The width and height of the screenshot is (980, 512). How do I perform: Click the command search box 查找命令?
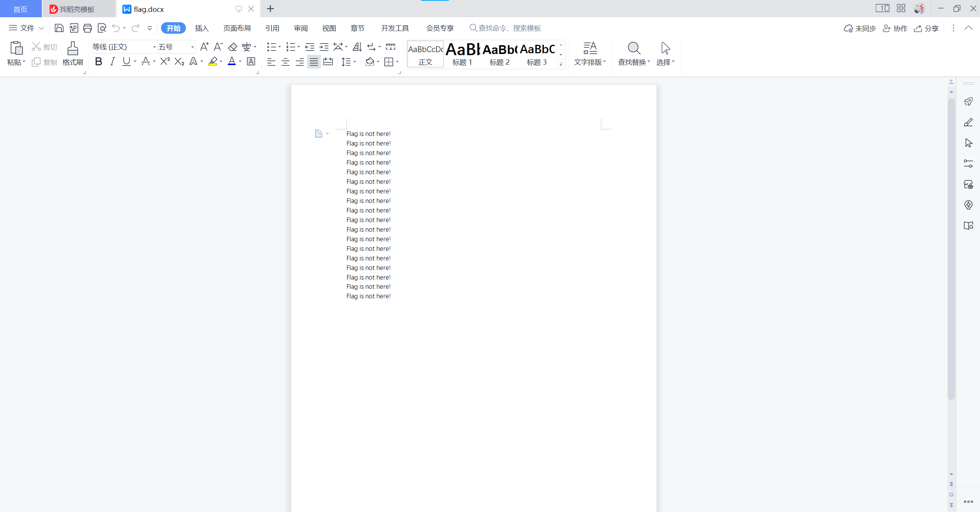pyautogui.click(x=509, y=28)
